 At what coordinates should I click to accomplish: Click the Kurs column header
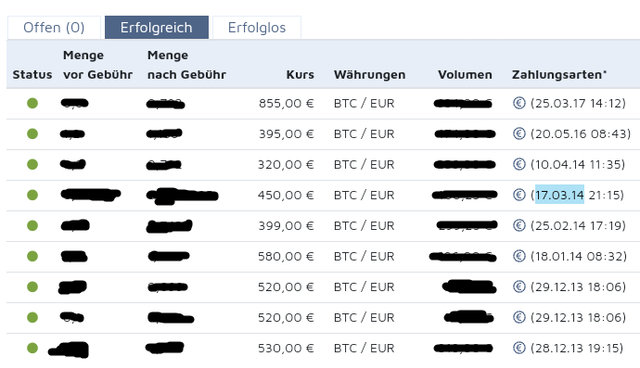pos(300,75)
